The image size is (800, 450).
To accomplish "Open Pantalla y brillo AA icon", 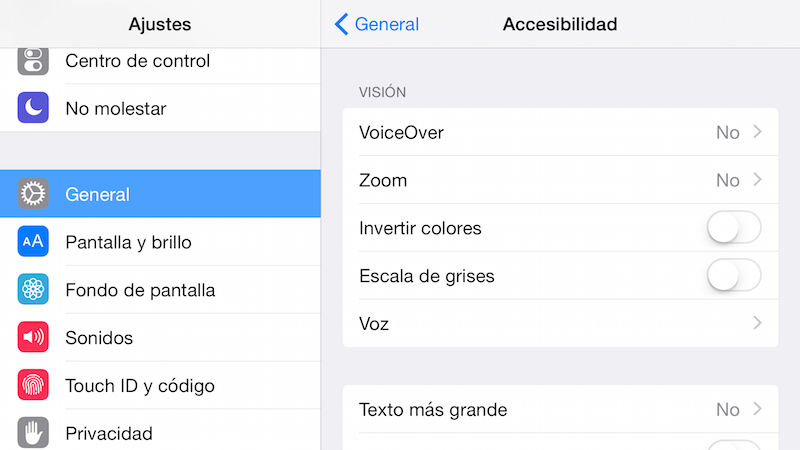I will (x=33, y=241).
